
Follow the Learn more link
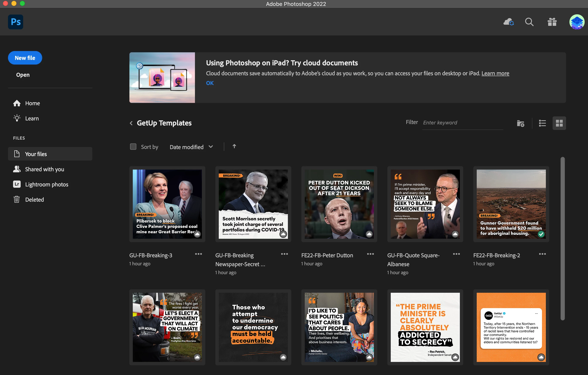click(495, 73)
